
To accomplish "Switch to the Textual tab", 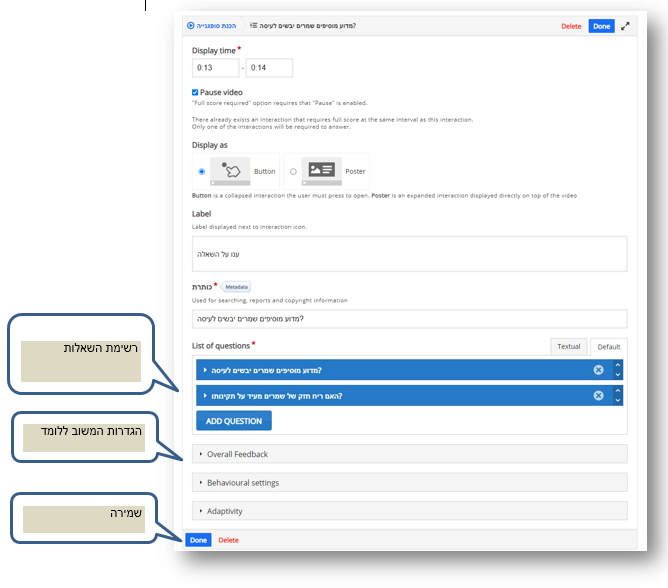I will [568, 347].
